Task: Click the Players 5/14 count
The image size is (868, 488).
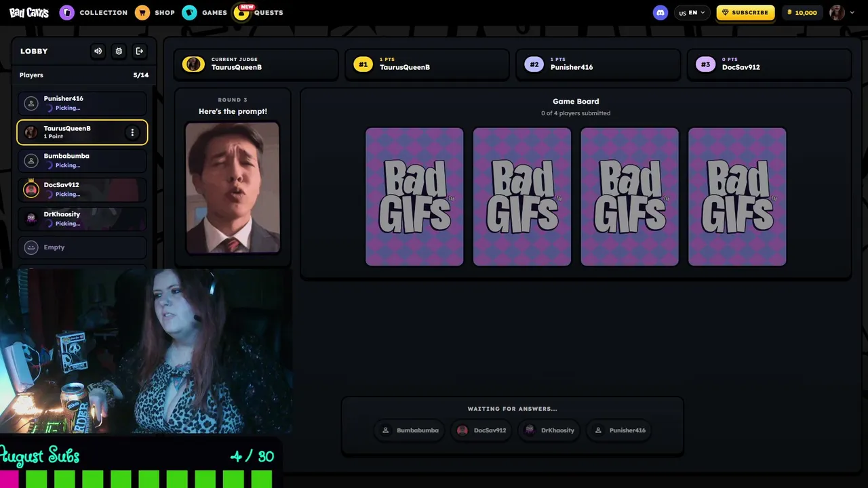Action: 140,75
